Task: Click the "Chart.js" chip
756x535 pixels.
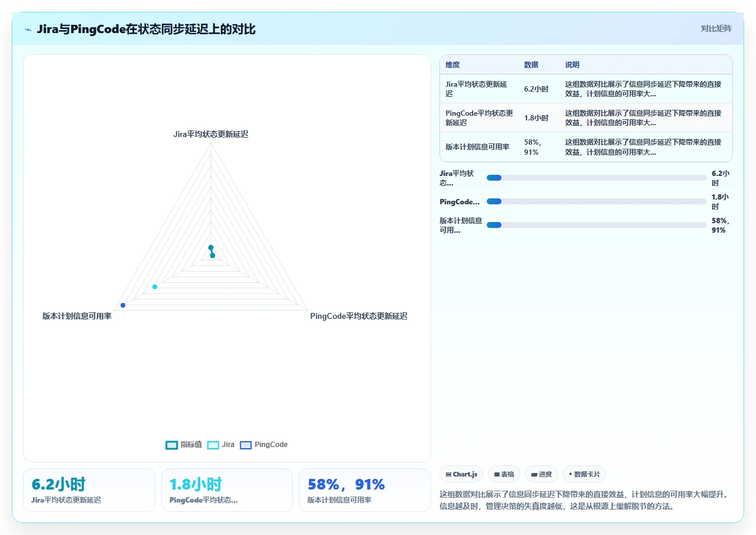Action: tap(461, 474)
